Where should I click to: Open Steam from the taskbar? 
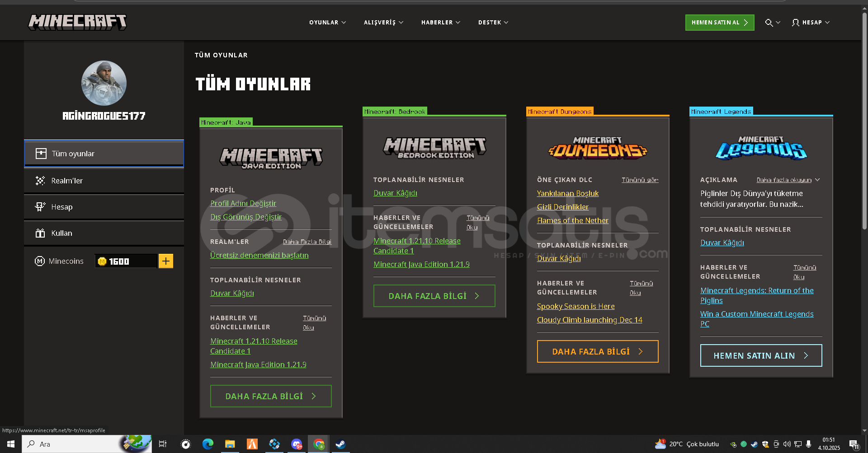click(x=340, y=444)
